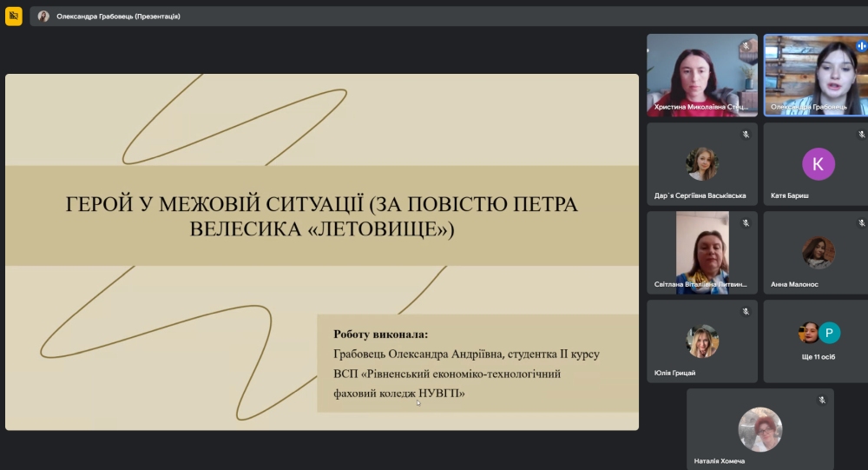Click muted mic icon on Світлана's tile

coord(745,223)
